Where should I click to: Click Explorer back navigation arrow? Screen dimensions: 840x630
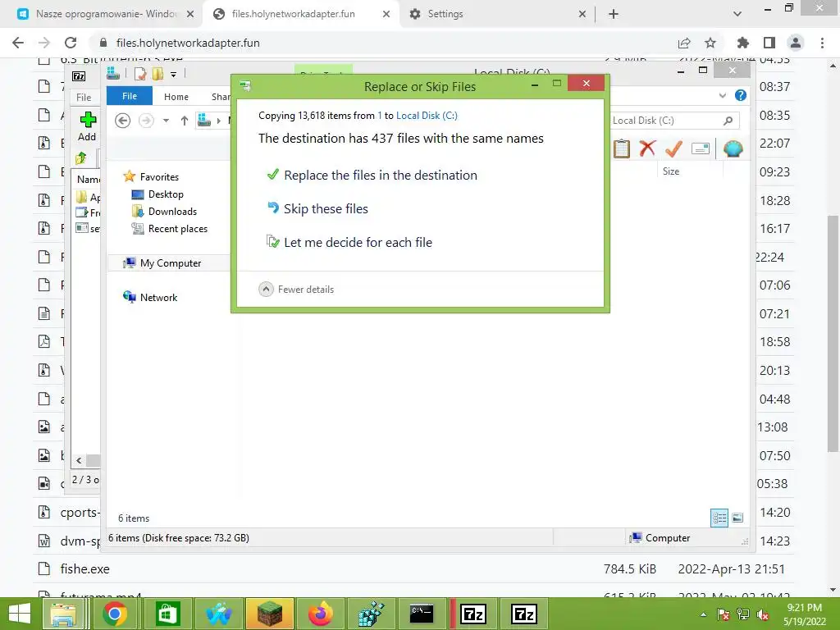[x=123, y=121]
